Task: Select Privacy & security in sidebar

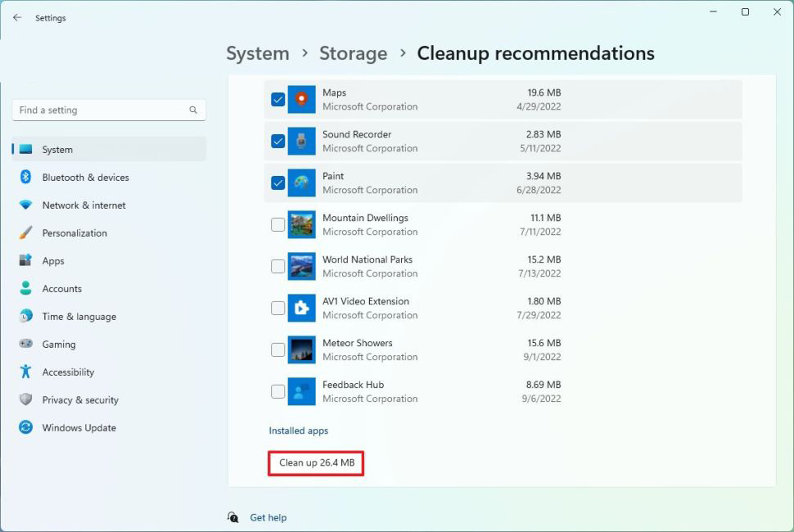Action: (x=80, y=400)
